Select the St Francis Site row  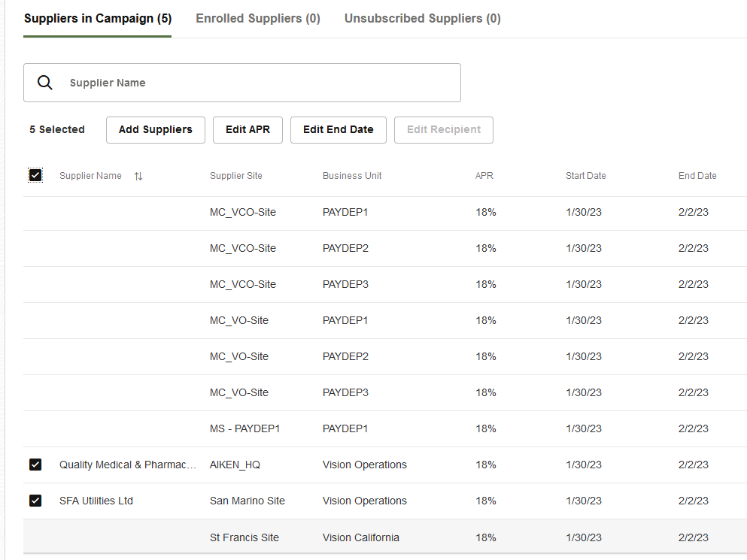click(244, 537)
